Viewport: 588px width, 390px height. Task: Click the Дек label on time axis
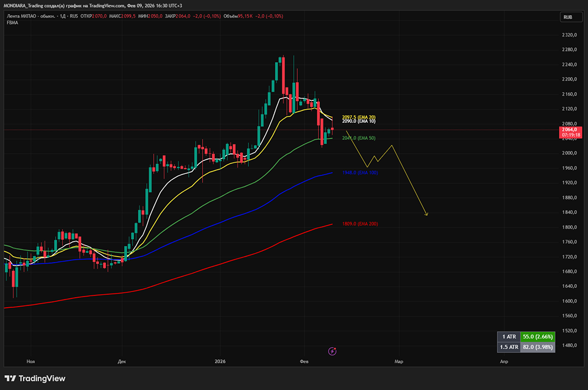[x=122, y=362]
